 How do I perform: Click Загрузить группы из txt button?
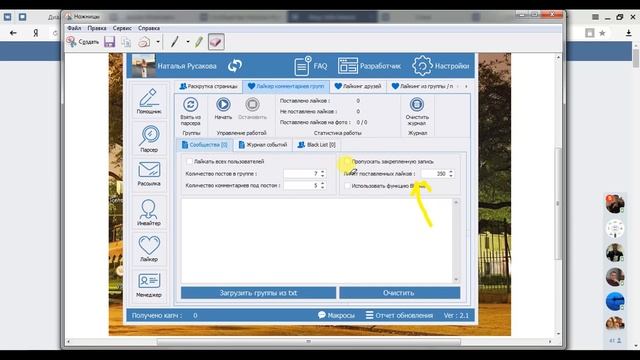point(258,293)
